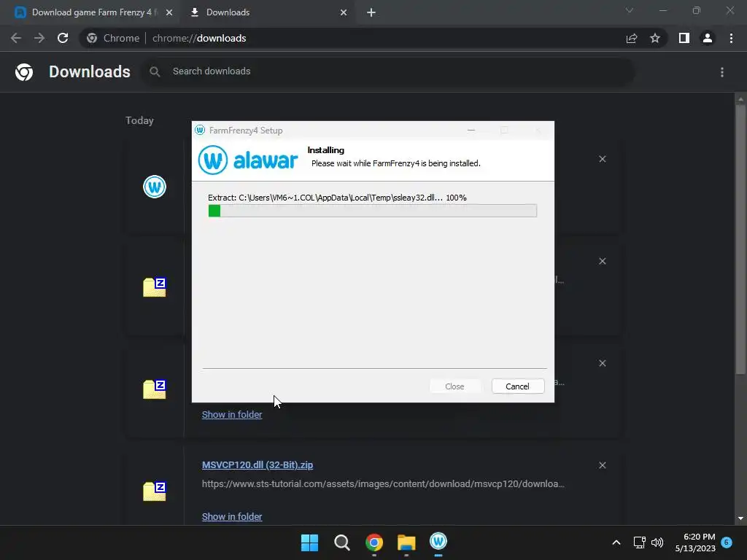Click the third download's zip folder icon
Viewport: 747px width, 560px height.
tap(155, 389)
